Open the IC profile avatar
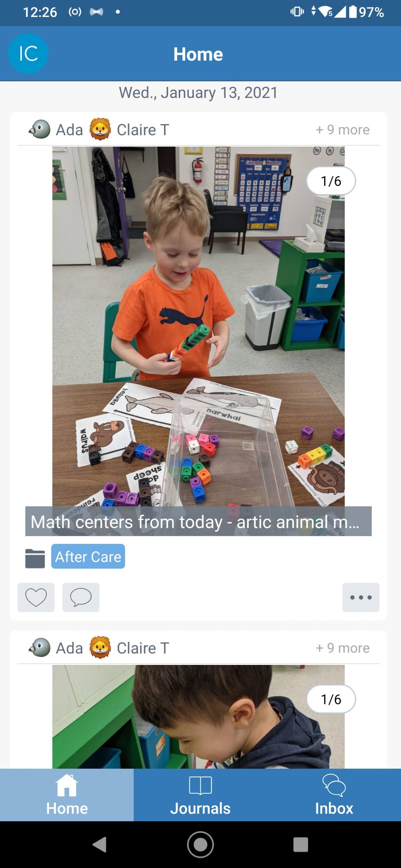Viewport: 401px width, 868px height. pos(28,54)
